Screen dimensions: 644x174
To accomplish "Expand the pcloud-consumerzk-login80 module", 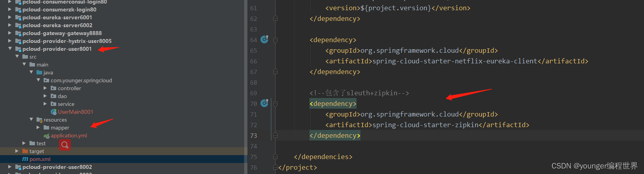I will [9, 9].
